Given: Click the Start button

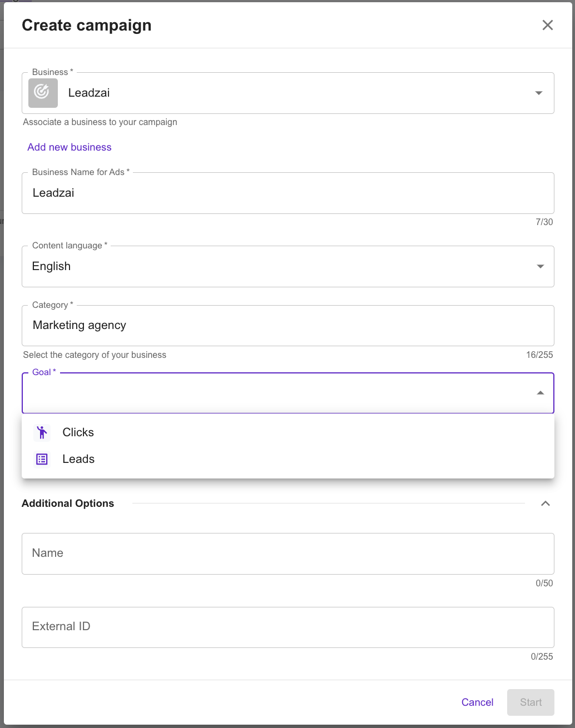Looking at the screenshot, I should pyautogui.click(x=531, y=702).
